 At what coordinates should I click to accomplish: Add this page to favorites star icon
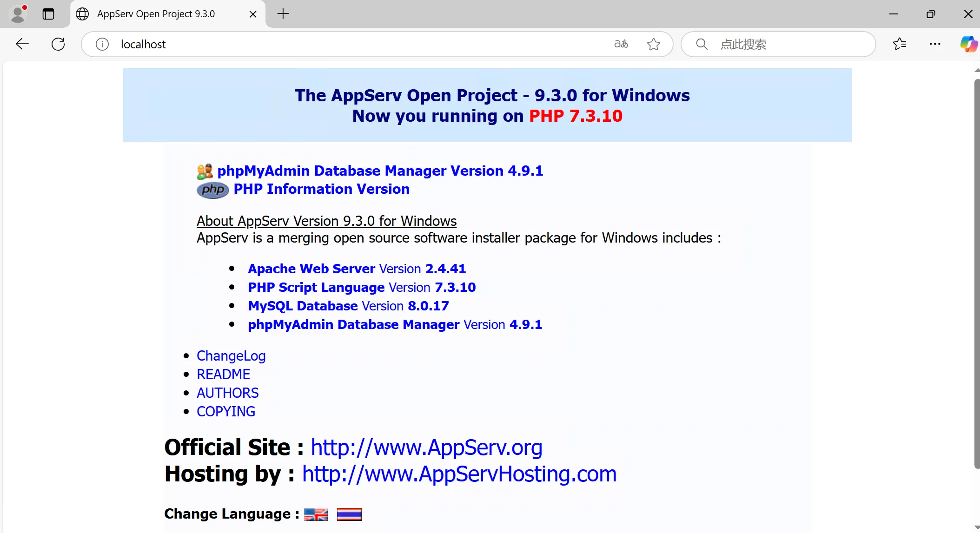654,44
